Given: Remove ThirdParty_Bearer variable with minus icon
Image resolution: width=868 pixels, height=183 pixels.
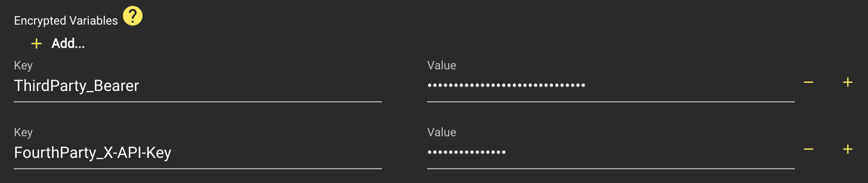Looking at the screenshot, I should [809, 82].
